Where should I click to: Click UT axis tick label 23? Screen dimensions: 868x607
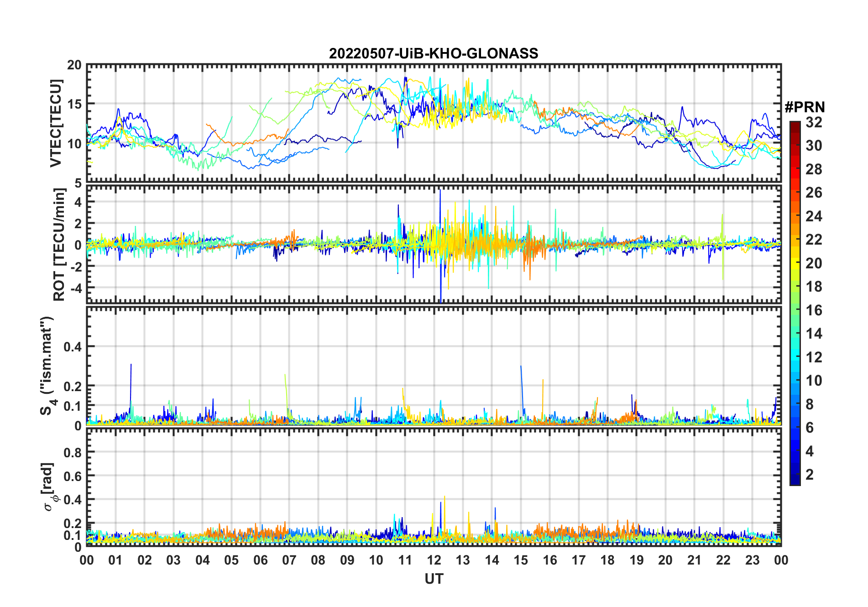pyautogui.click(x=753, y=560)
